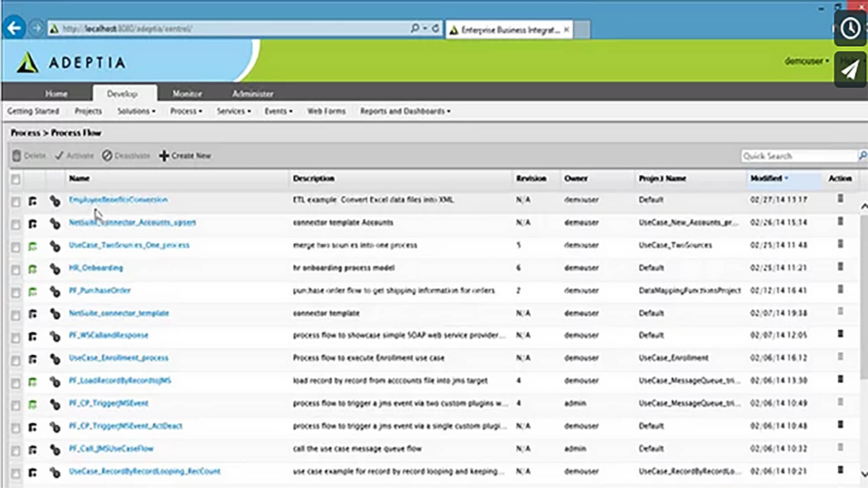Open the Administer tab
The image size is (868, 488).
[x=252, y=94]
